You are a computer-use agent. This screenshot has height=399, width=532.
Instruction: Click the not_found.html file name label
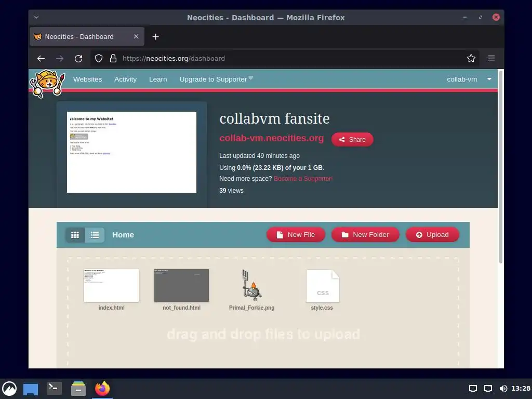(181, 308)
